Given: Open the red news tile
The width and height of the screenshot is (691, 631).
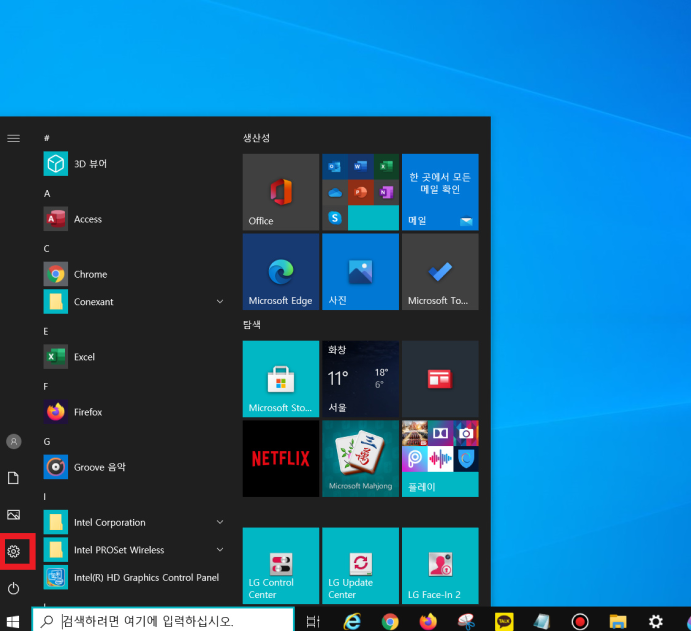Looking at the screenshot, I should (x=440, y=379).
